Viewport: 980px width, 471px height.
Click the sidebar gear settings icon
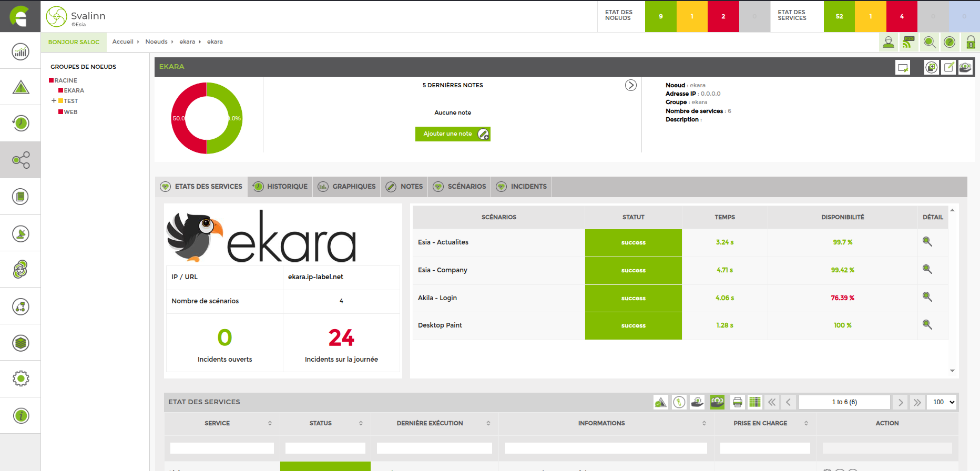[x=21, y=378]
